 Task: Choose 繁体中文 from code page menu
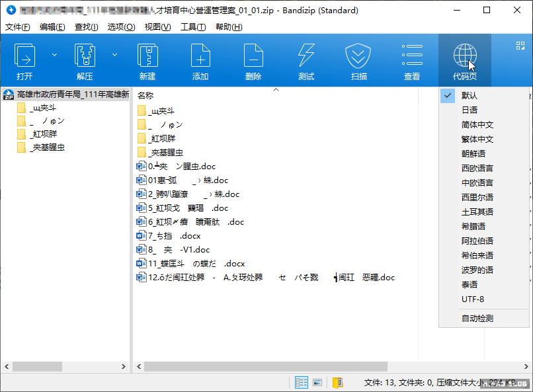[x=477, y=139]
